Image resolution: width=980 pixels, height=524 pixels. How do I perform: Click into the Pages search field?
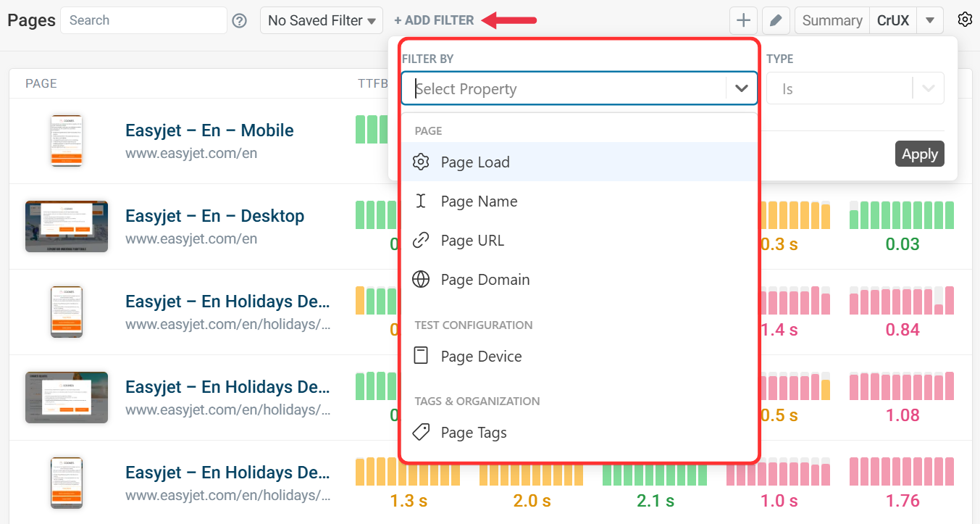point(143,20)
